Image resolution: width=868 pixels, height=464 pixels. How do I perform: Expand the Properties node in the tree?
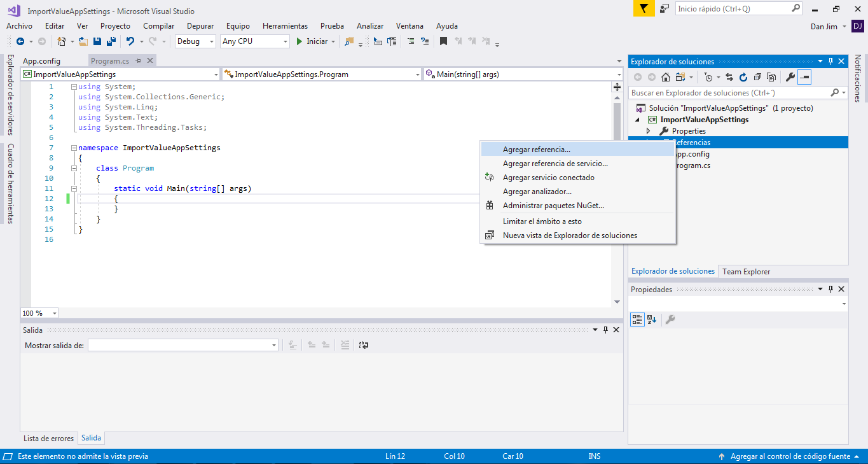pyautogui.click(x=648, y=131)
